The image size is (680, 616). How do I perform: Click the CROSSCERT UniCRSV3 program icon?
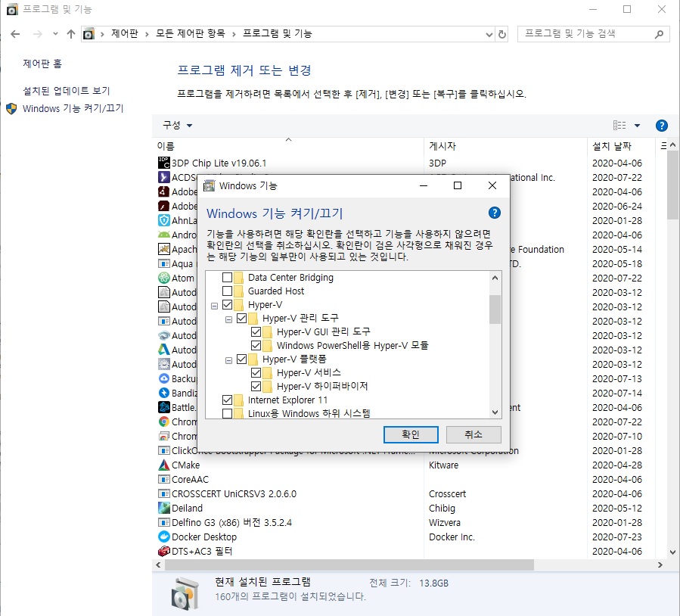(163, 493)
